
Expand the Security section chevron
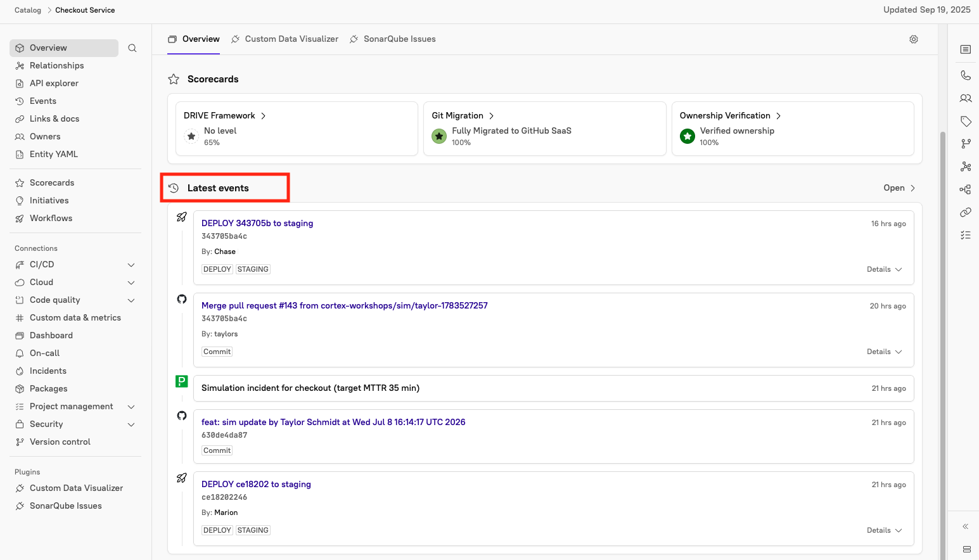[131, 424]
